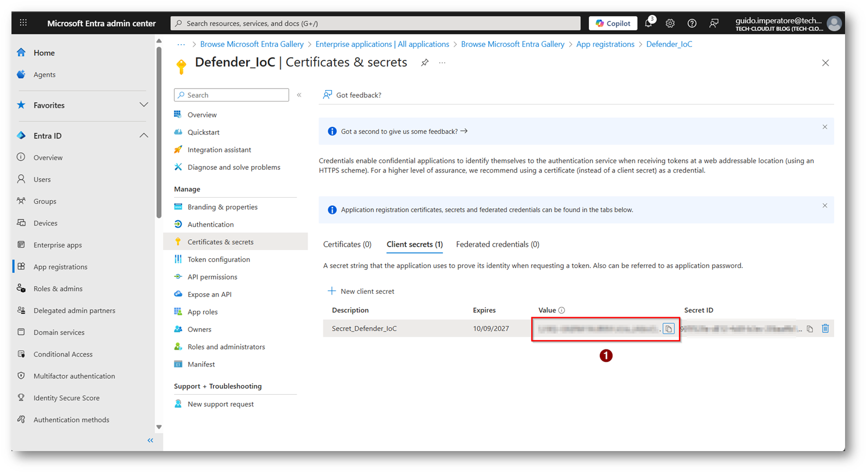Follow first Browse Microsoft Entra Gallery breadcrumb
The height and width of the screenshot is (474, 868).
point(252,44)
